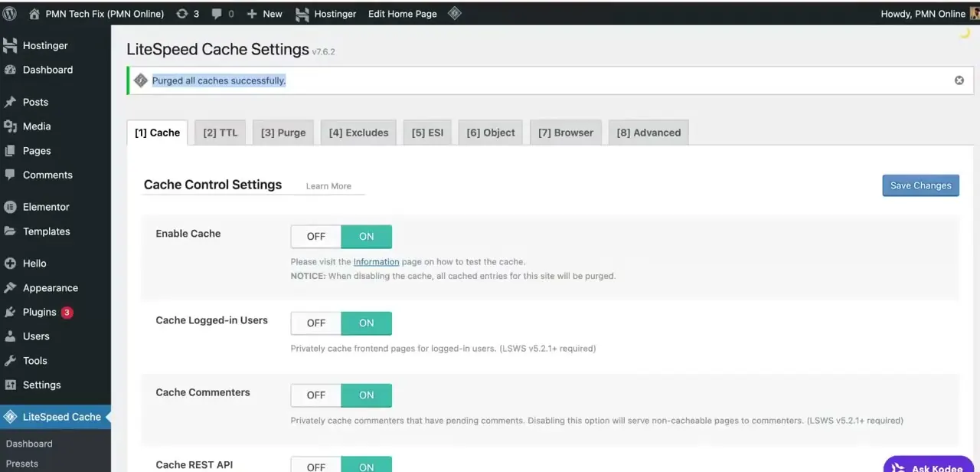This screenshot has height=472, width=980.
Task: Open the [6] Object tab
Action: click(x=491, y=133)
